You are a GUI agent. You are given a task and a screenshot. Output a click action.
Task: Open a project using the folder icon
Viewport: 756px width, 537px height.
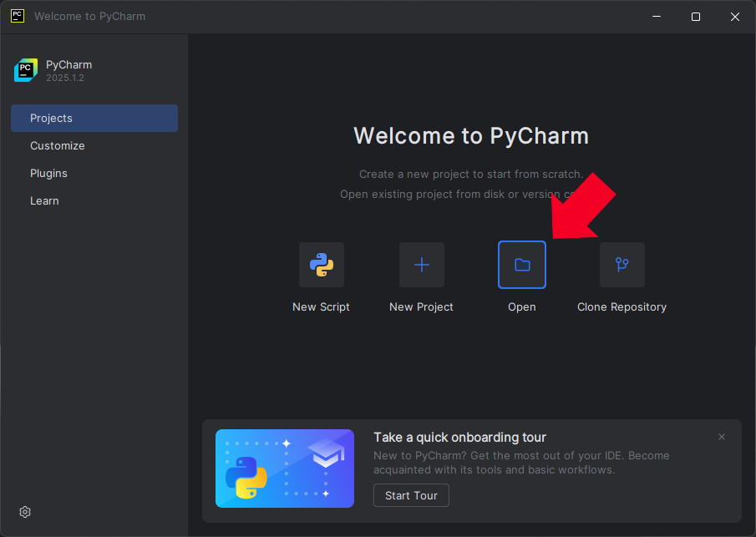(522, 265)
